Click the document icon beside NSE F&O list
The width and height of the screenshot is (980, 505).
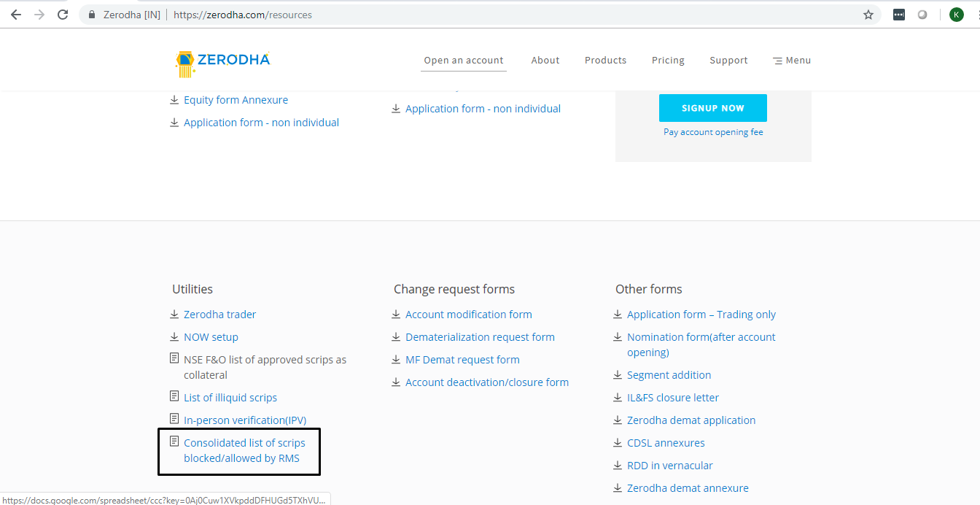174,358
